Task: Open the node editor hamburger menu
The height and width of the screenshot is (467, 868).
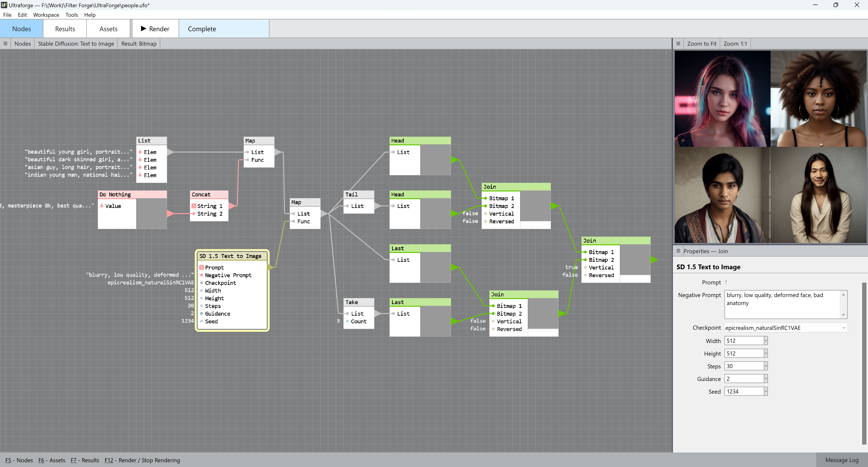Action: tap(5, 43)
